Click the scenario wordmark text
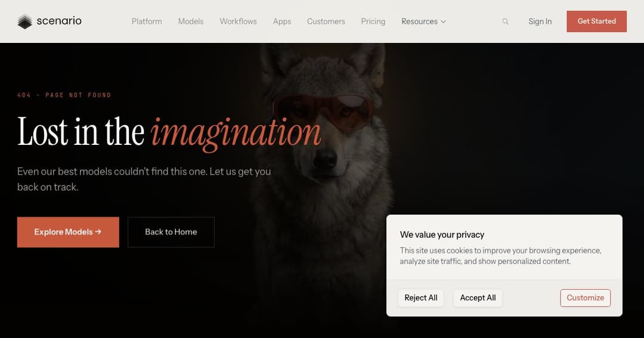The width and height of the screenshot is (644, 338). tap(59, 20)
